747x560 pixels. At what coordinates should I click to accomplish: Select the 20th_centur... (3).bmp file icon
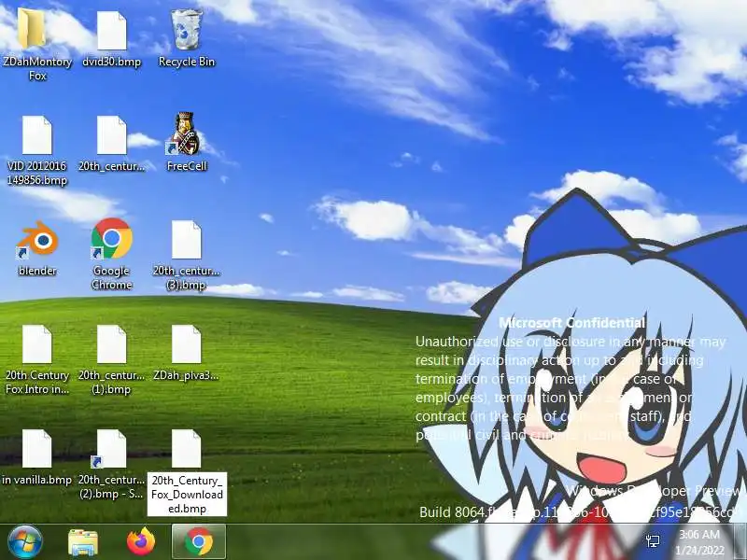click(x=186, y=240)
